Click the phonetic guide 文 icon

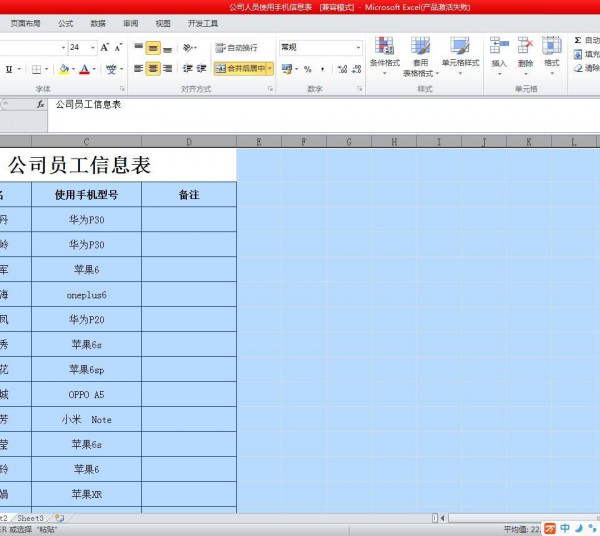coord(111,69)
